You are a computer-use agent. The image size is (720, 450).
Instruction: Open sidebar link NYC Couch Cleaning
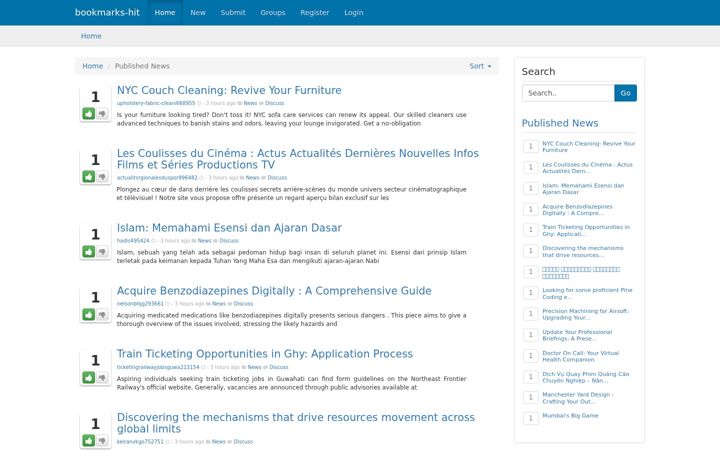point(589,146)
